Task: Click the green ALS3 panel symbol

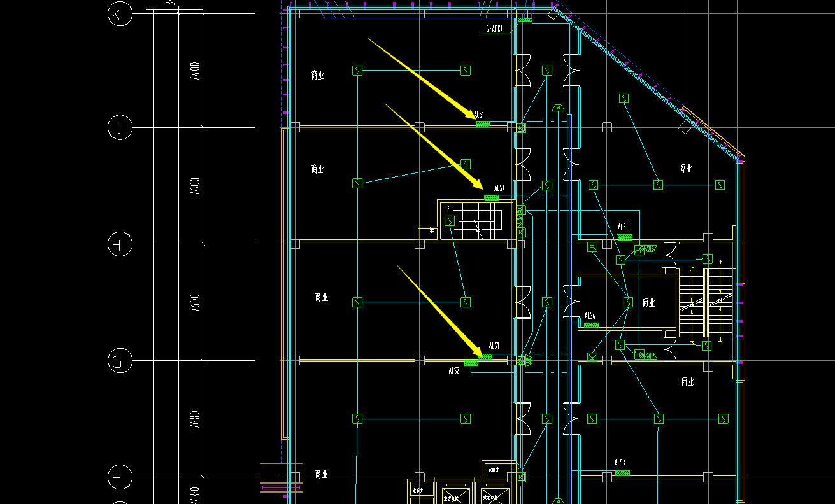Action: 622,473
